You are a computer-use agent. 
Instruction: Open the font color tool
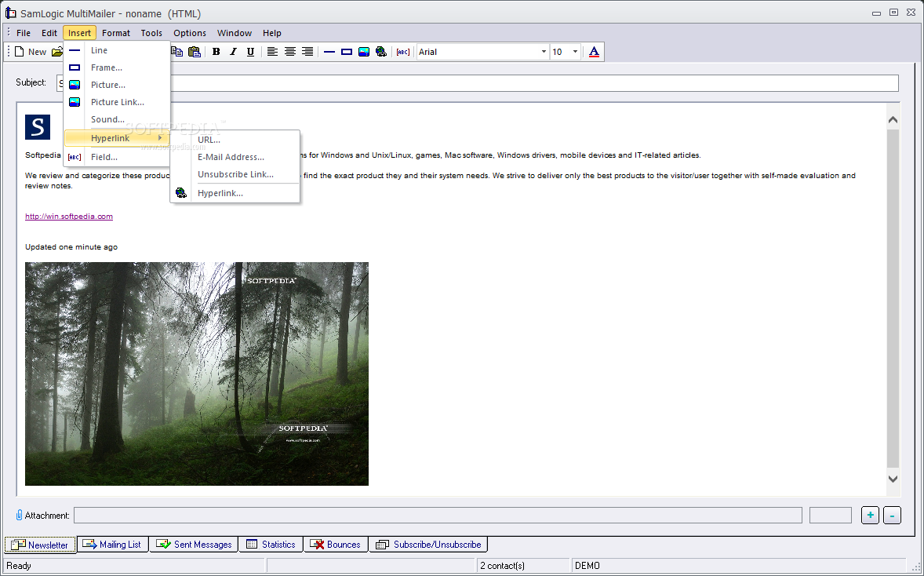pos(594,52)
